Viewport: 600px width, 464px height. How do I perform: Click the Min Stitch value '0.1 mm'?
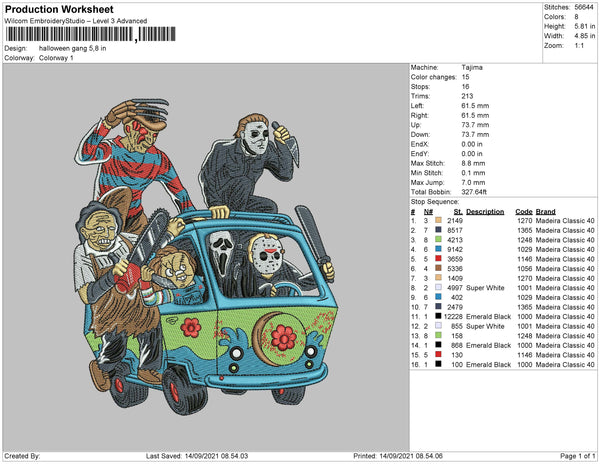click(x=473, y=173)
